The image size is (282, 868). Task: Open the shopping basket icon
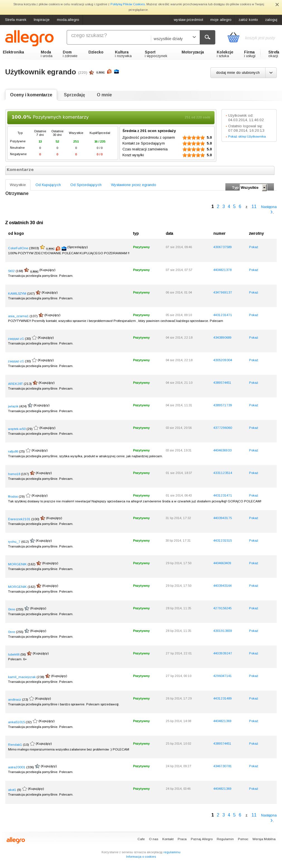pos(233,37)
